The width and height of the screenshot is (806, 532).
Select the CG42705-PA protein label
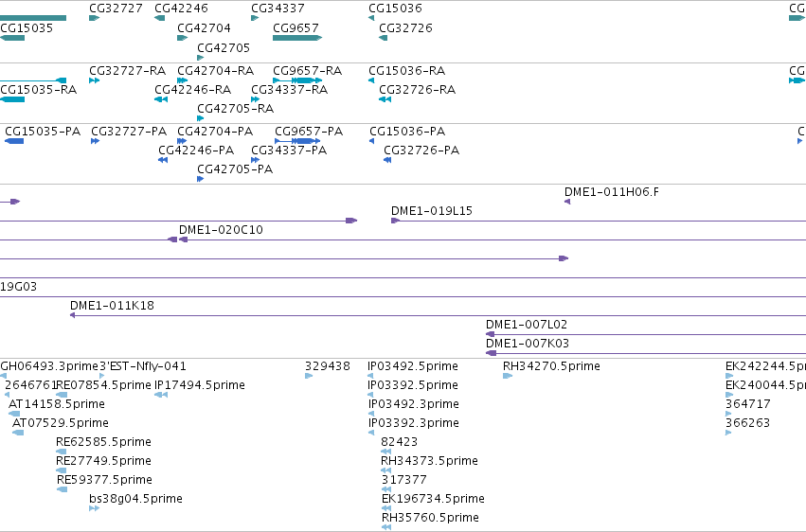point(235,168)
